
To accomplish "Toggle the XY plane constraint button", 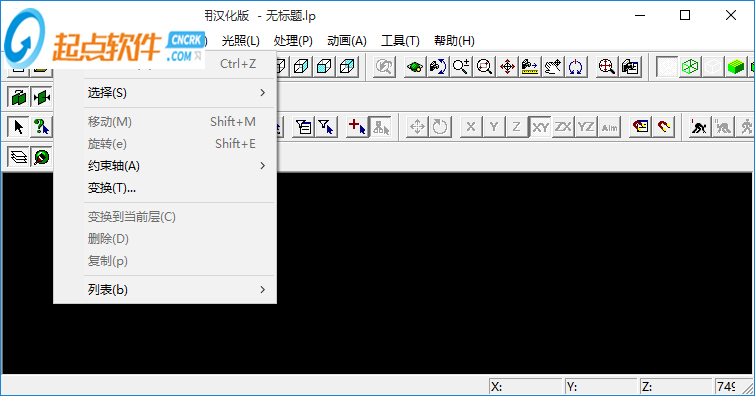I will coord(540,127).
